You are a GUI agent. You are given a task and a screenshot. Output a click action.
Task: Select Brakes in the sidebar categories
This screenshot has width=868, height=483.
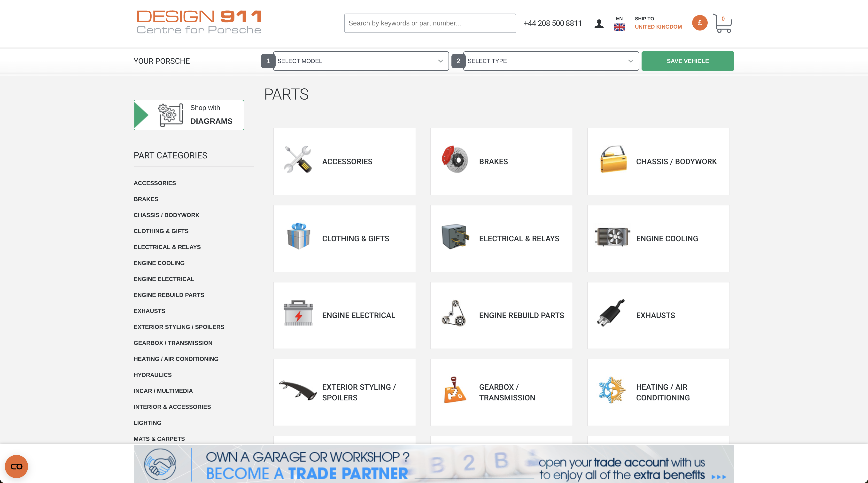pos(146,199)
